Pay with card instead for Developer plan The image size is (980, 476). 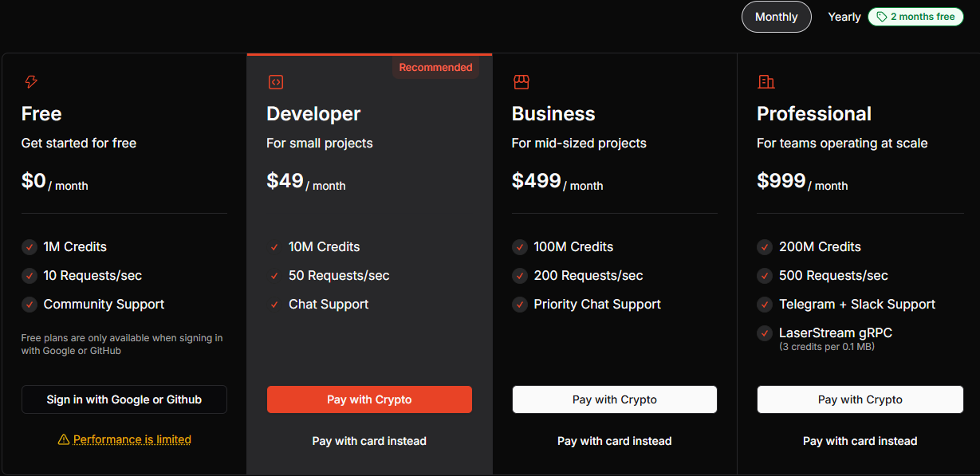point(369,441)
